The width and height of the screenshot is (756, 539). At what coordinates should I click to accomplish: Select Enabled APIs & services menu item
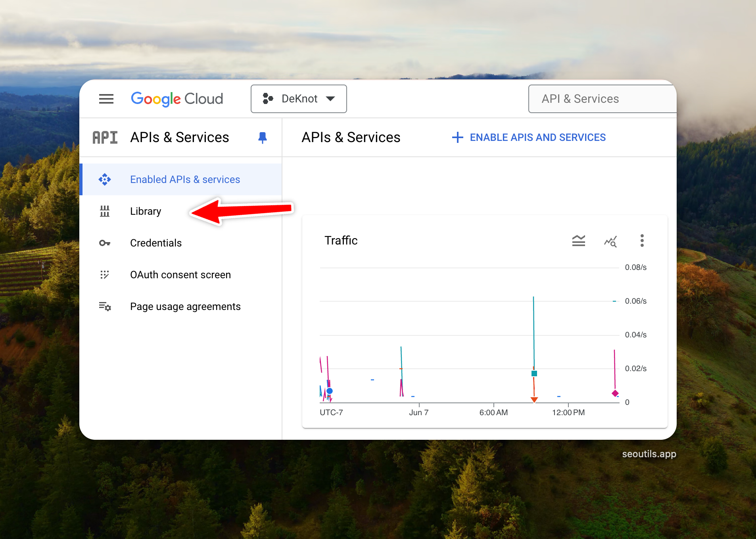[x=185, y=179]
